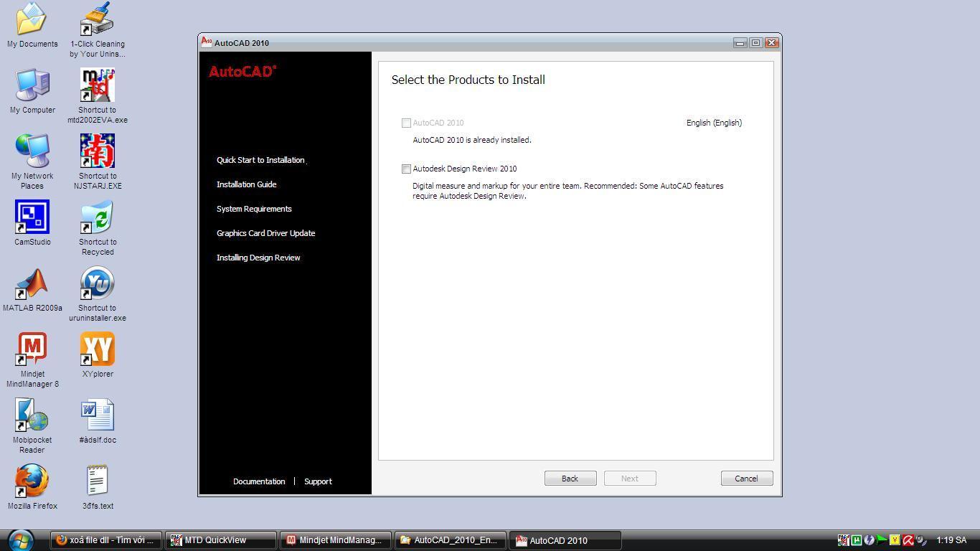980x551 pixels.
Task: Click the Back button
Action: (x=570, y=479)
